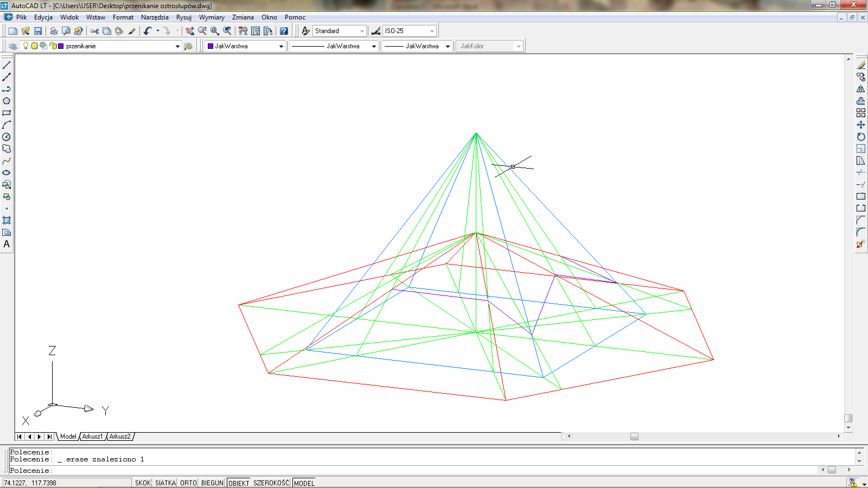Click the Plot (print) icon
The width and height of the screenshot is (868, 488).
(54, 31)
